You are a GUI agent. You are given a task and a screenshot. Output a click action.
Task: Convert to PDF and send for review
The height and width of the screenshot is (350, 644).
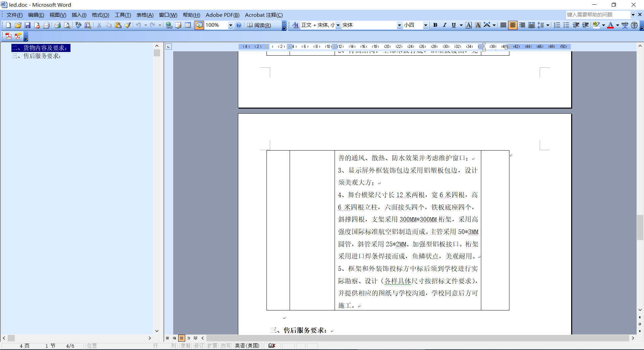[18, 36]
